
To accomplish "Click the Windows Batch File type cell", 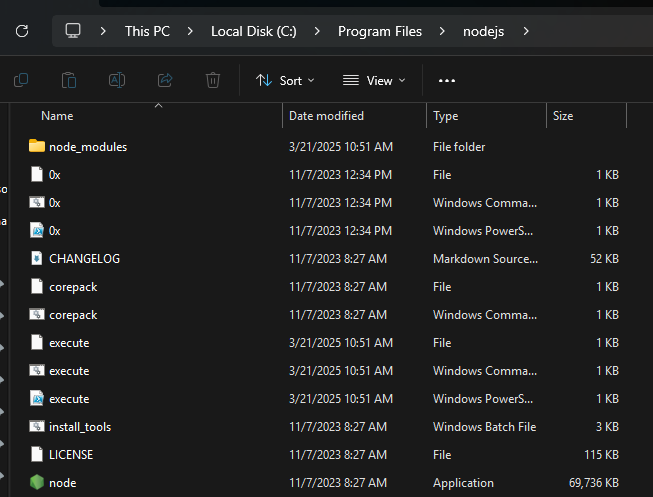I will 484,427.
